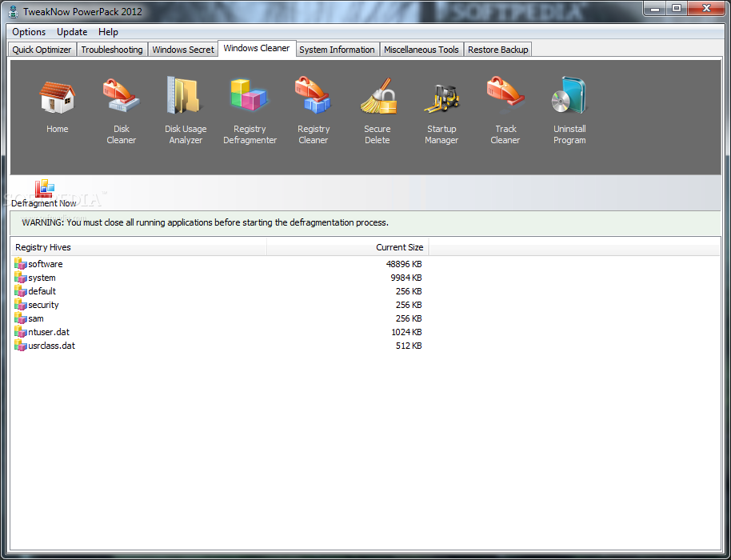Click the software hive cube icon
This screenshot has width=731, height=560.
[21, 264]
